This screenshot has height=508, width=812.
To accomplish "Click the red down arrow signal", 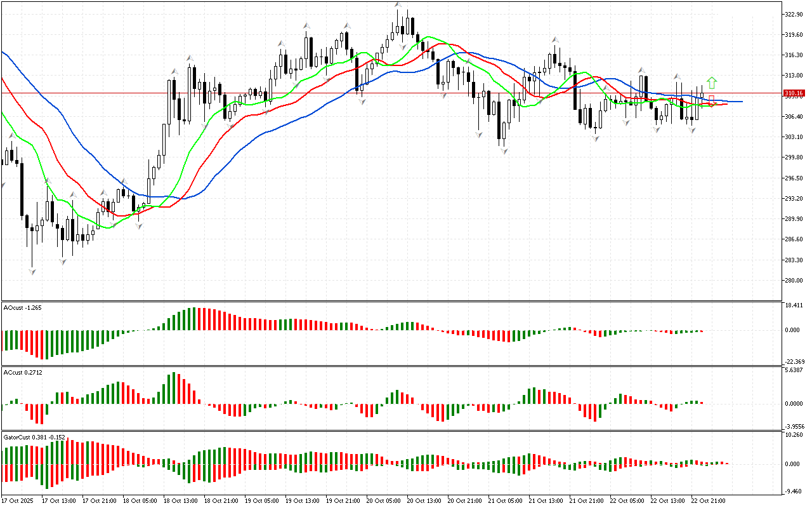I will [x=712, y=101].
